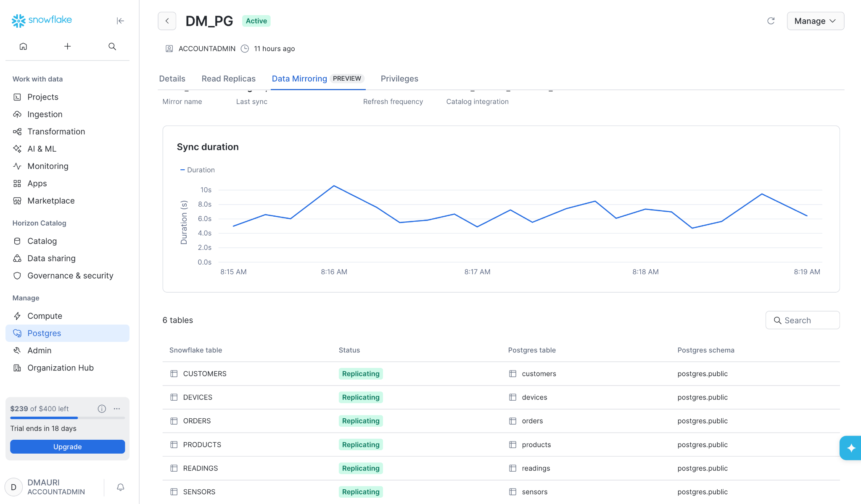861x504 pixels.
Task: Click the Sync duration chart title
Action: coord(208,147)
